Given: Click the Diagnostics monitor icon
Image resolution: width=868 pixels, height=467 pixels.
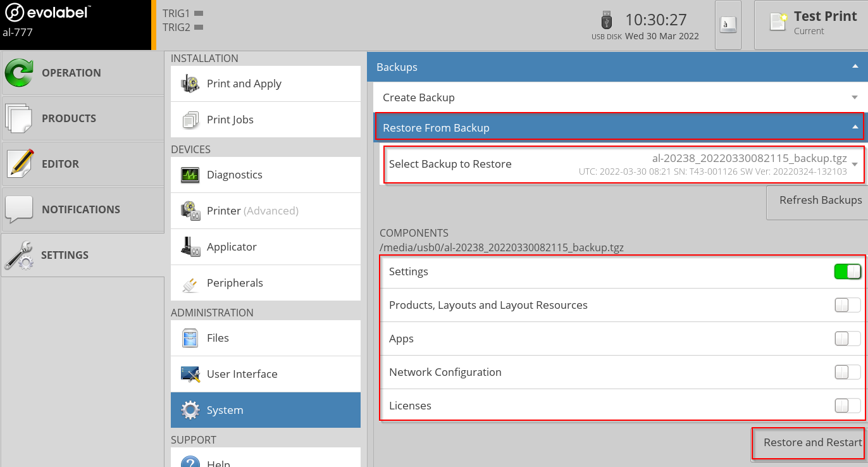Looking at the screenshot, I should (190, 175).
